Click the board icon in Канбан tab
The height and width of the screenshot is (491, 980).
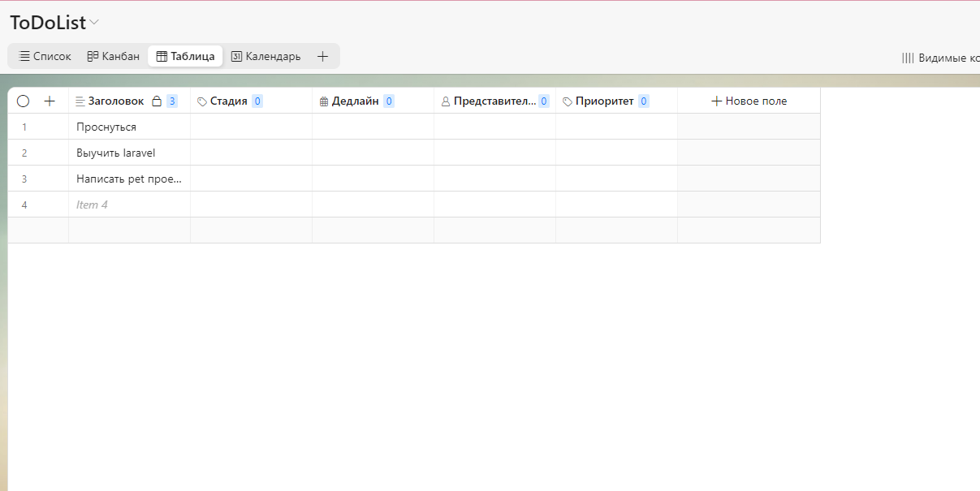(93, 56)
